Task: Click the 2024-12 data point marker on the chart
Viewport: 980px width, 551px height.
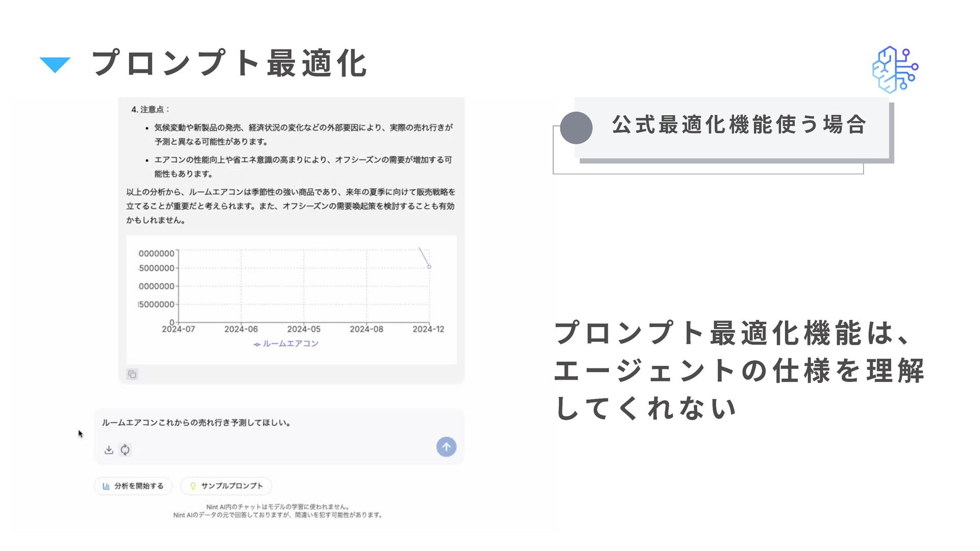Action: click(429, 267)
